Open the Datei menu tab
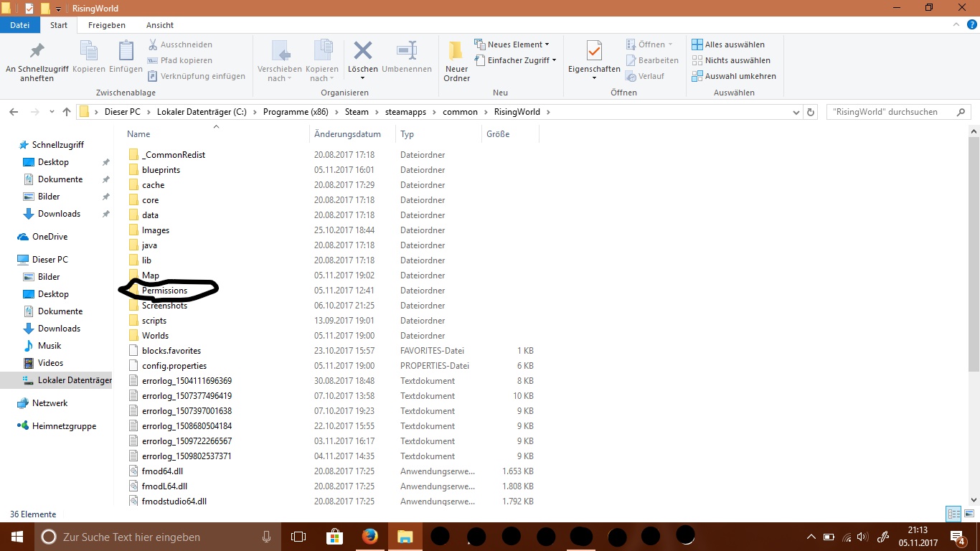Image resolution: width=980 pixels, height=551 pixels. 19,25
